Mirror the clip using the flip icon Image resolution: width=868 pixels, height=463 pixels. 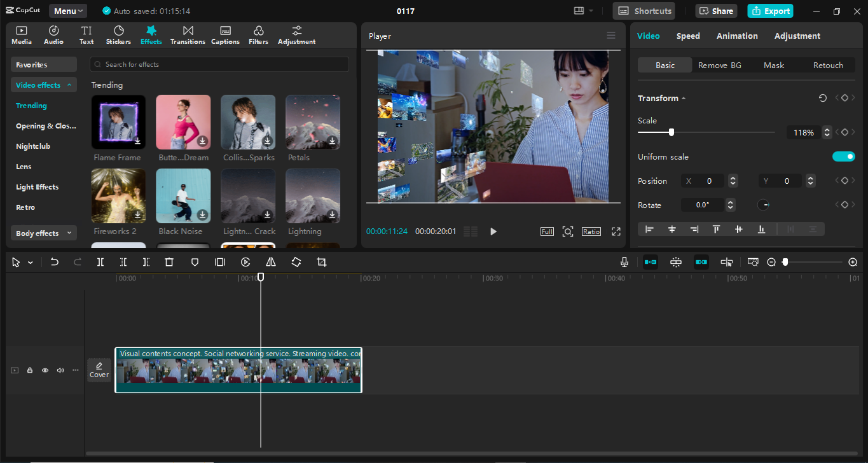tap(270, 261)
